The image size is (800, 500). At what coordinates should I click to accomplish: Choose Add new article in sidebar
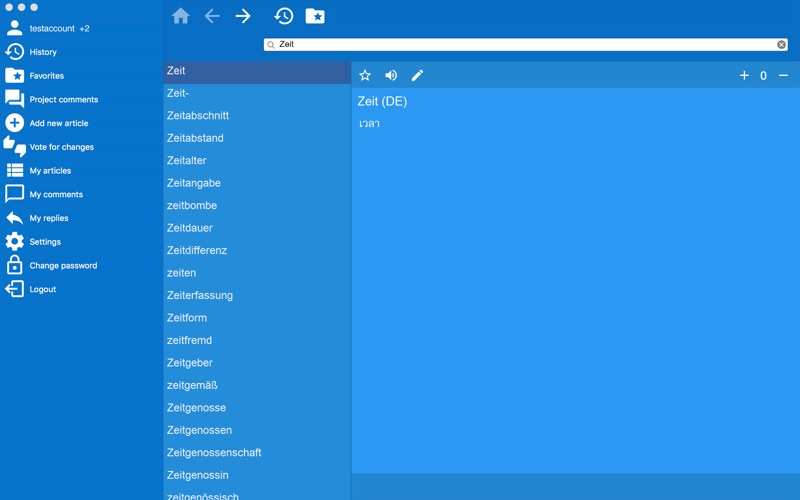tap(47, 123)
